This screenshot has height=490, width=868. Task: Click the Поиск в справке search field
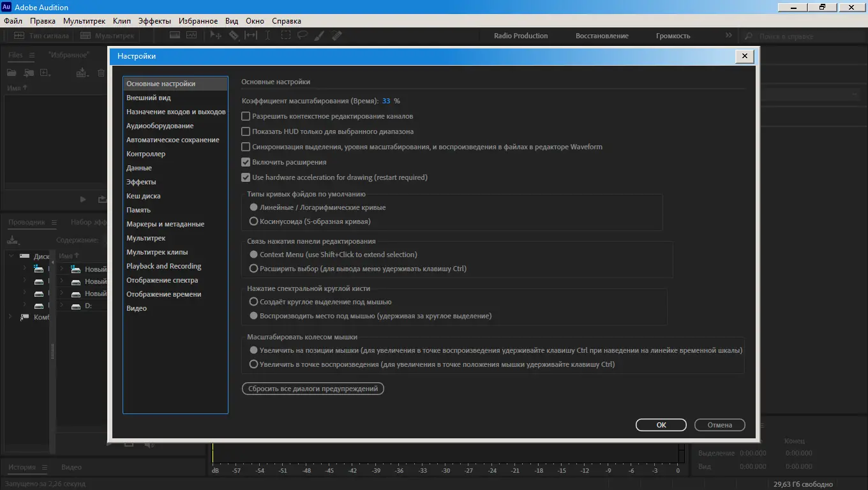(x=803, y=36)
